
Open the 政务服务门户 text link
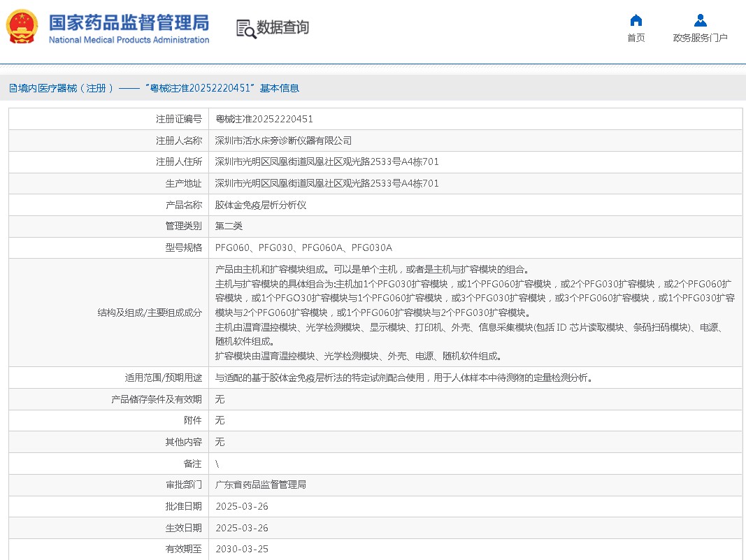pyautogui.click(x=700, y=38)
